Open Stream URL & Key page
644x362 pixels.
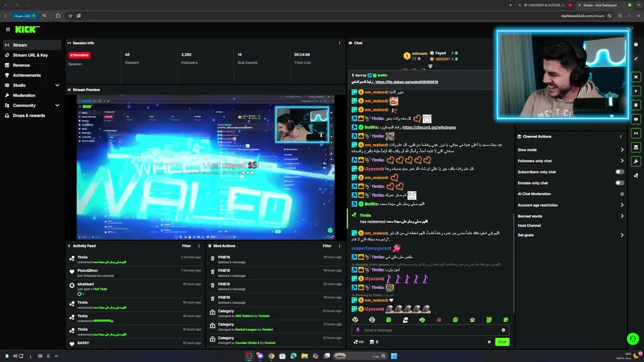32,55
